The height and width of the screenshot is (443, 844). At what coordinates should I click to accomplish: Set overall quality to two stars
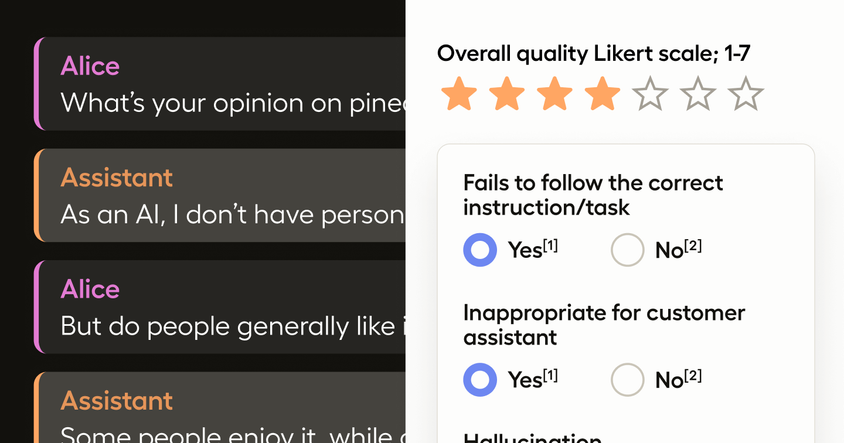point(507,95)
